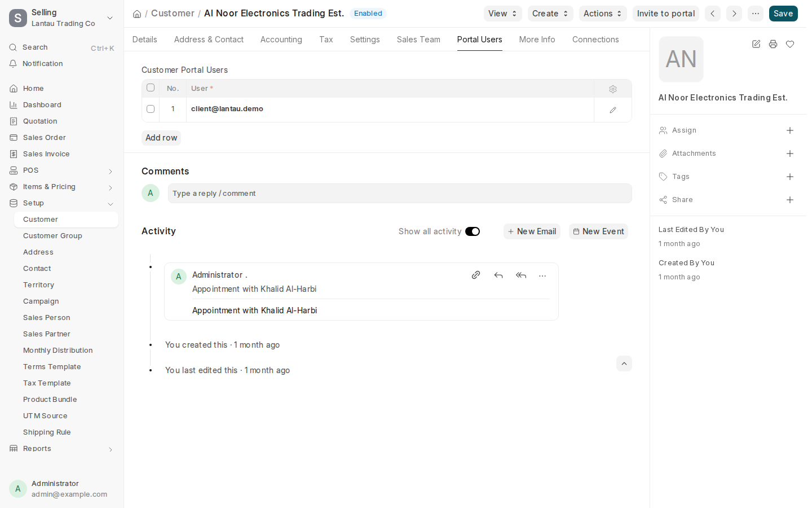Open Notification in the sidebar
Image resolution: width=812 pixels, height=508 pixels.
tap(62, 64)
